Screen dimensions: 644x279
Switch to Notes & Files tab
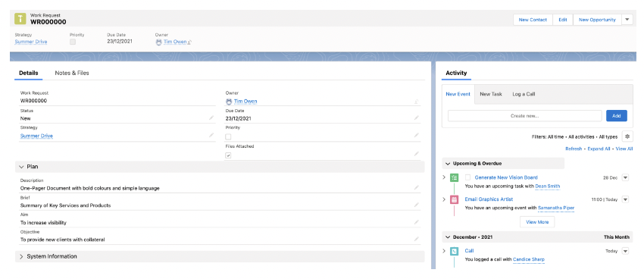tap(72, 73)
